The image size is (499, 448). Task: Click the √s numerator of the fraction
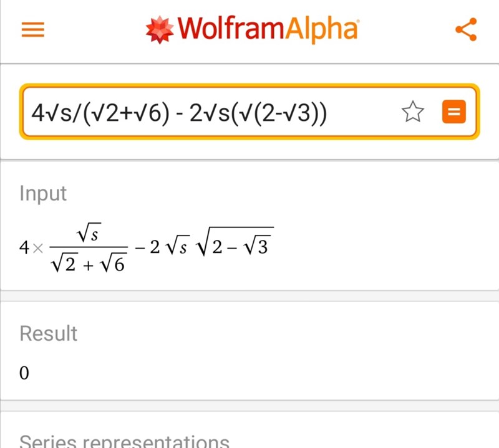click(89, 234)
